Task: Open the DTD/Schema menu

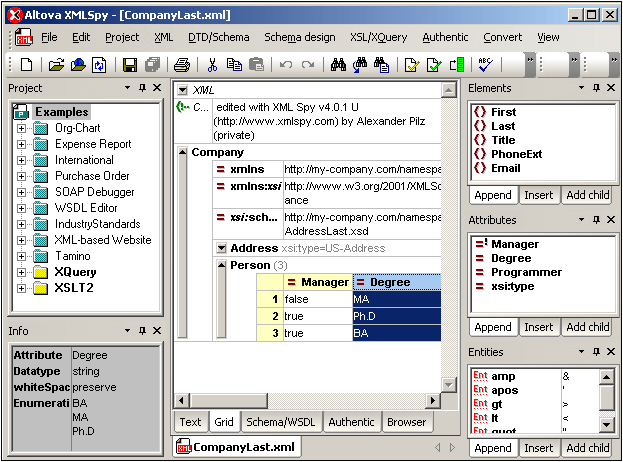Action: tap(219, 37)
